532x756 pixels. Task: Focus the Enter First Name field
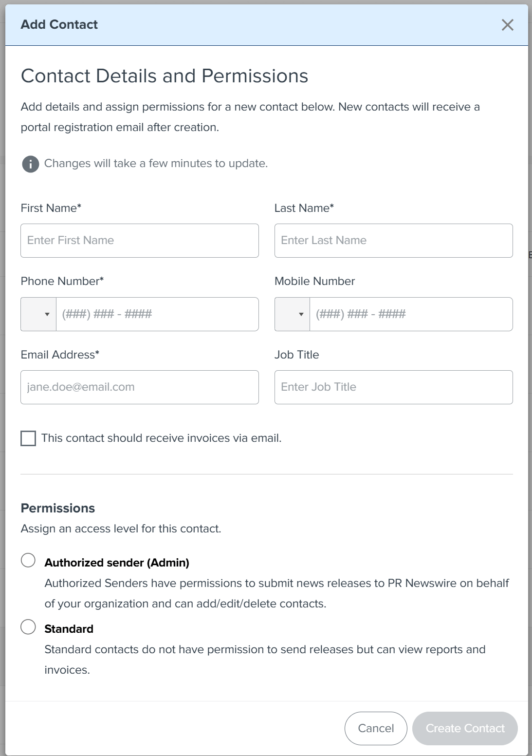[x=140, y=241]
